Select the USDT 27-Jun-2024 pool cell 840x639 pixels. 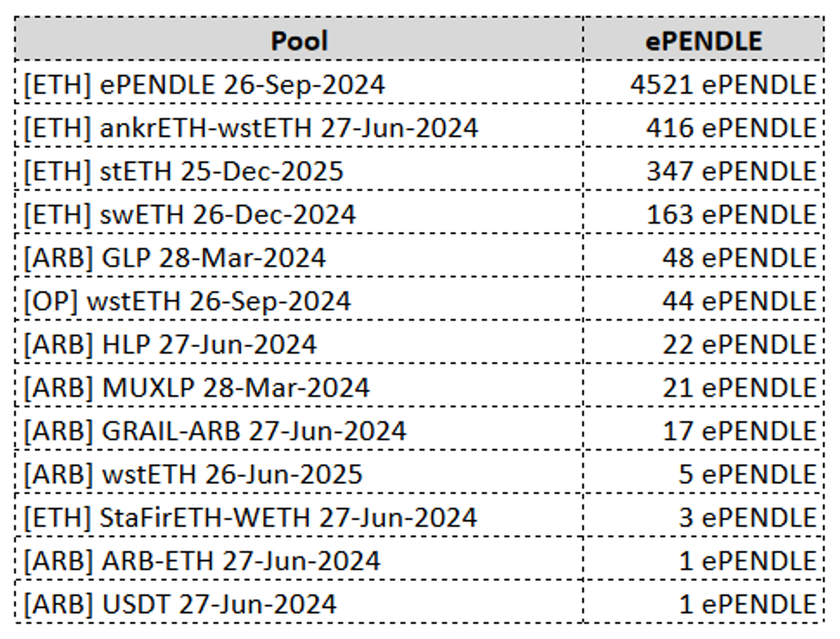point(180,604)
